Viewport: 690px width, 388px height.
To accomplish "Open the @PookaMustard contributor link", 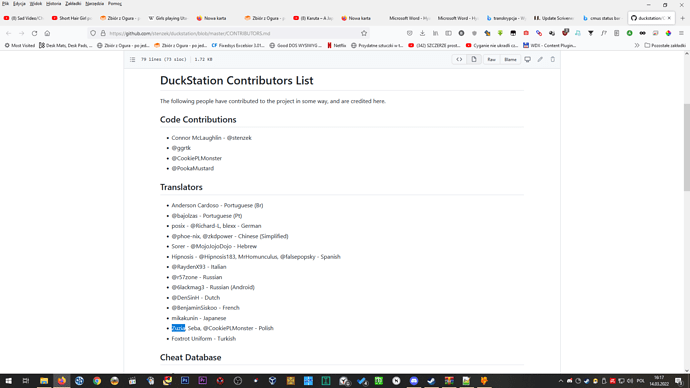I will 192,168.
